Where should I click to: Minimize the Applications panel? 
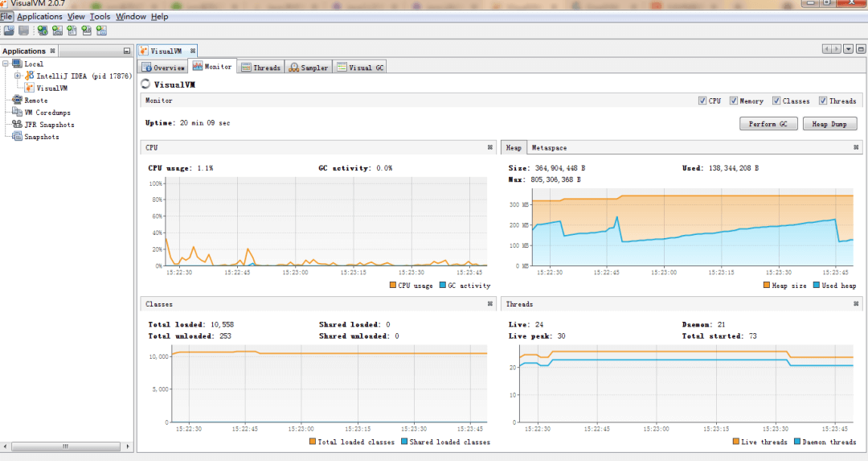(127, 51)
